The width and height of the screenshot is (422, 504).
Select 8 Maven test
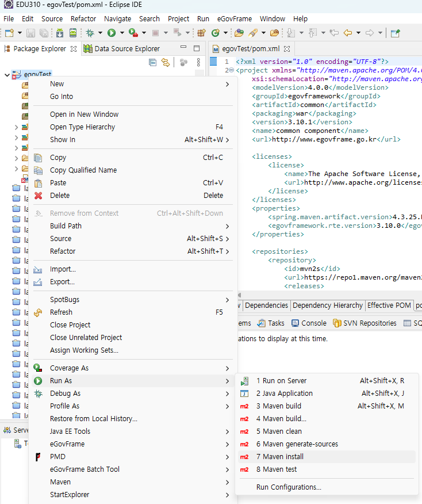327,469
